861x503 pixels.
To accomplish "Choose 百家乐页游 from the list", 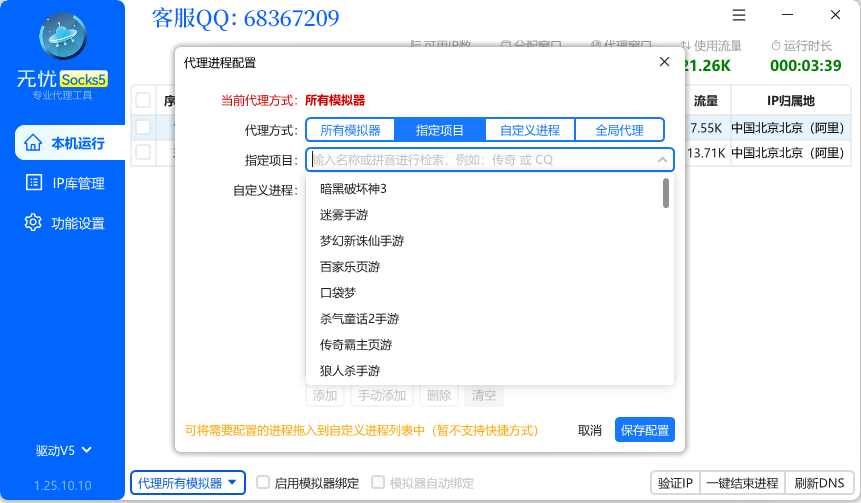I will tap(490, 267).
